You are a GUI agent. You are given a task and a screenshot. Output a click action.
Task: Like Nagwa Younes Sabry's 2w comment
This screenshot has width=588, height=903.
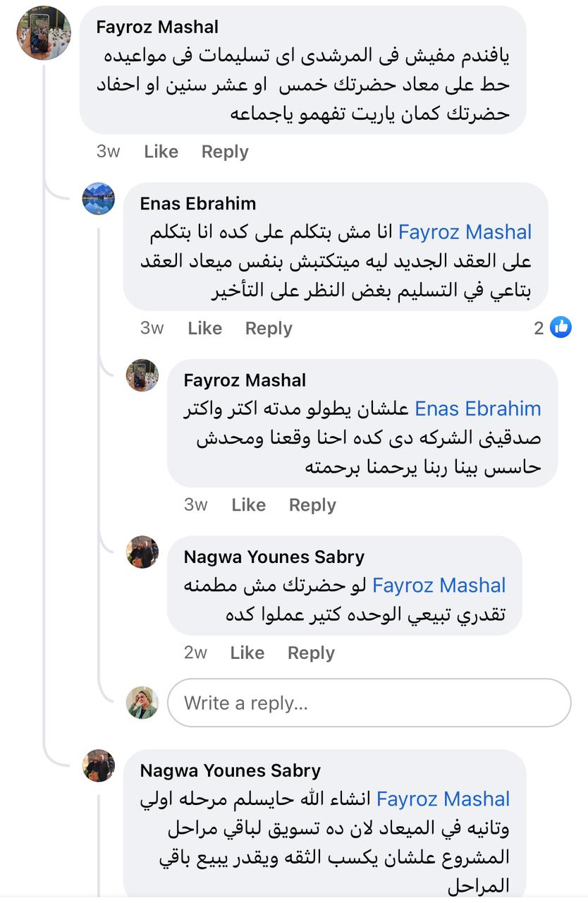coord(247,653)
